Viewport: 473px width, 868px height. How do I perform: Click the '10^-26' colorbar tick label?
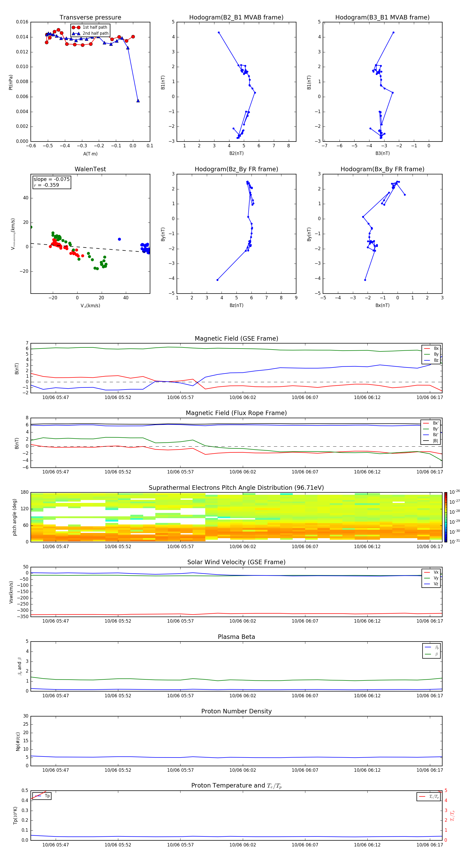(x=455, y=492)
